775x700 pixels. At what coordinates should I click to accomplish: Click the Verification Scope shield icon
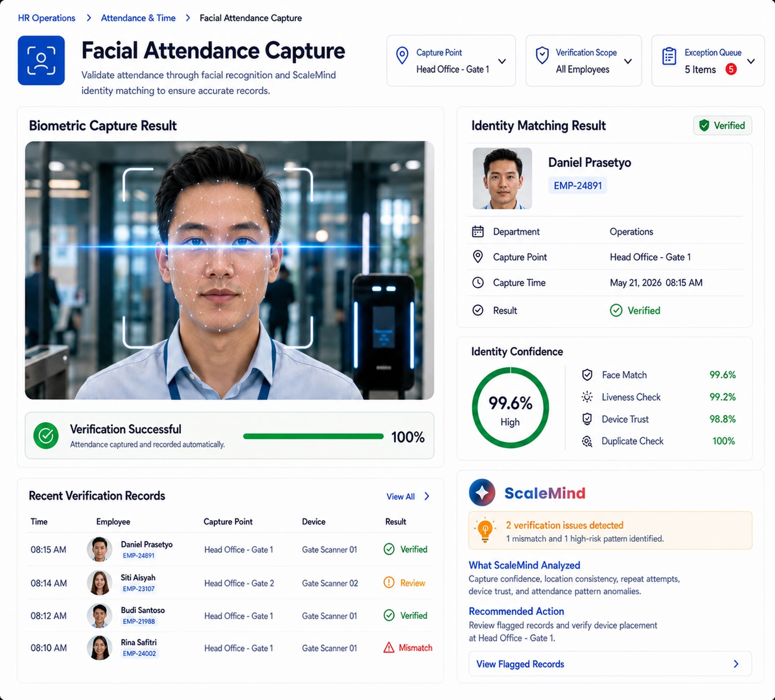click(542, 55)
